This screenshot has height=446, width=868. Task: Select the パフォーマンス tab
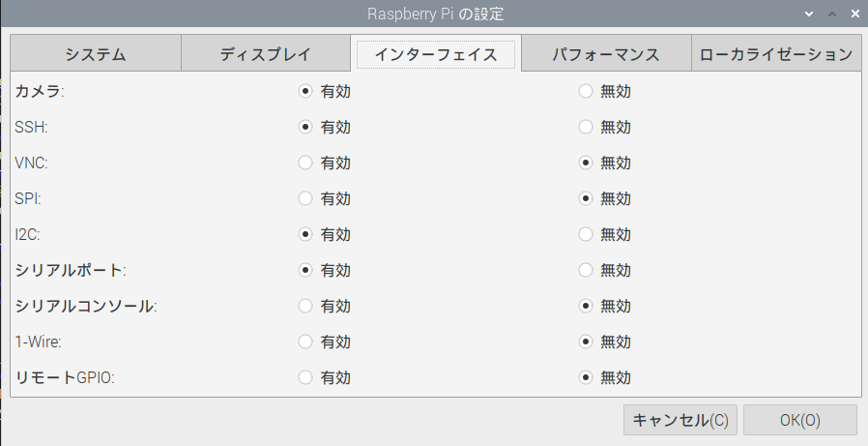tap(605, 54)
